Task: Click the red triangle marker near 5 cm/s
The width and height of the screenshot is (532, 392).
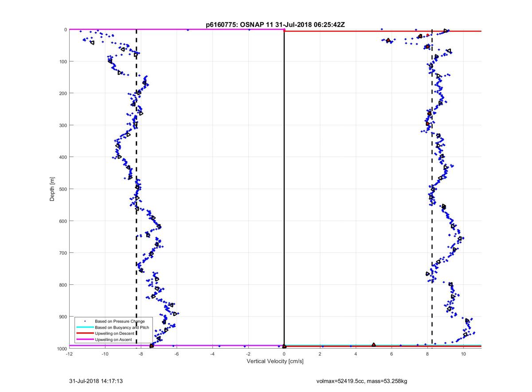Action: (374, 345)
